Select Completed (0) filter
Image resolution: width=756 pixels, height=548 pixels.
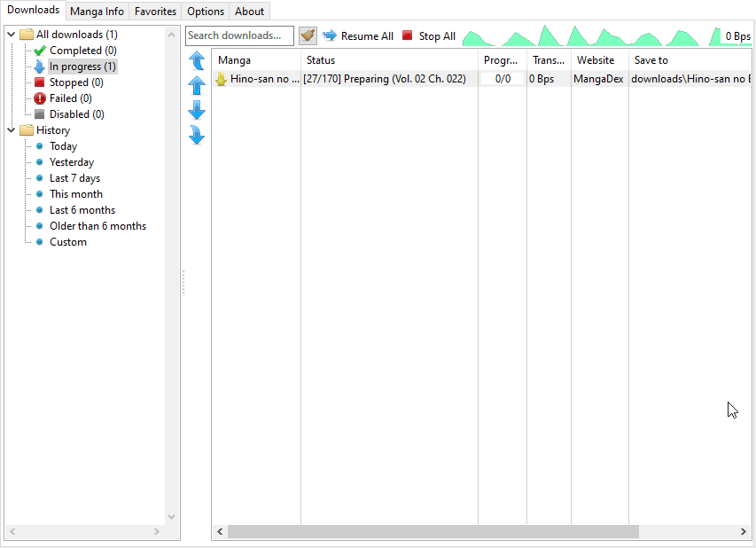(x=83, y=51)
